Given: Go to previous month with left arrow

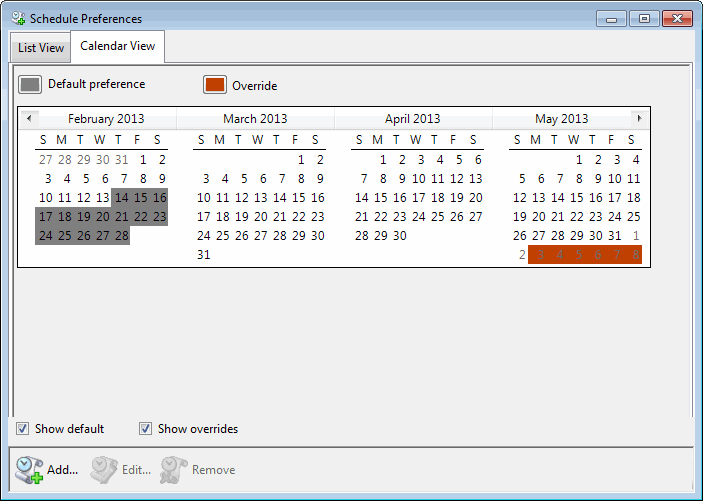Looking at the screenshot, I should click(28, 118).
